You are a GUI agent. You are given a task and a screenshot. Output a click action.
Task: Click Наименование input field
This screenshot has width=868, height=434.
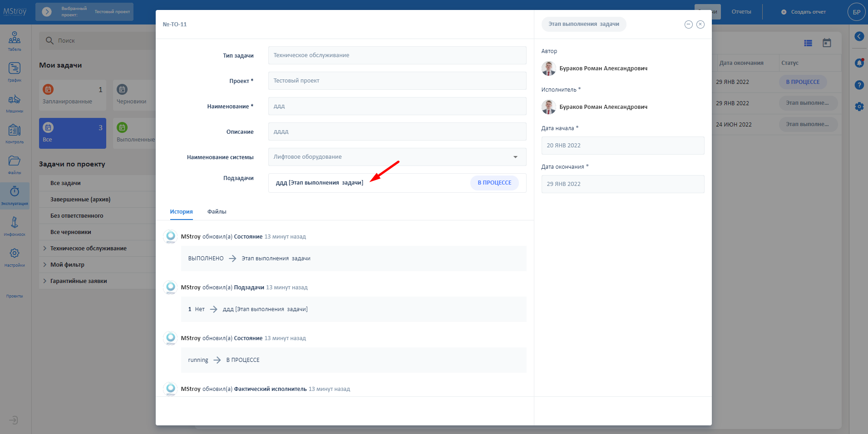click(x=397, y=106)
